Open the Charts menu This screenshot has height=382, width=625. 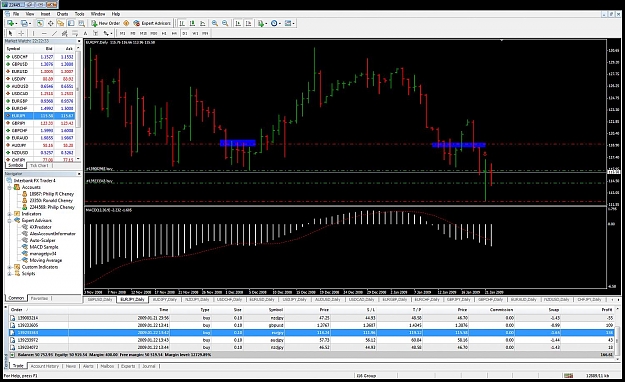click(x=62, y=14)
